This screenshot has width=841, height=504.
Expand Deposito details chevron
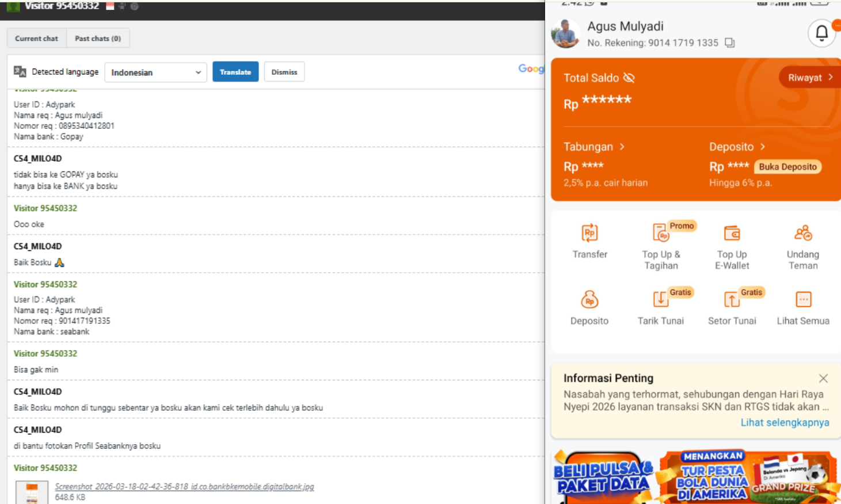point(762,147)
